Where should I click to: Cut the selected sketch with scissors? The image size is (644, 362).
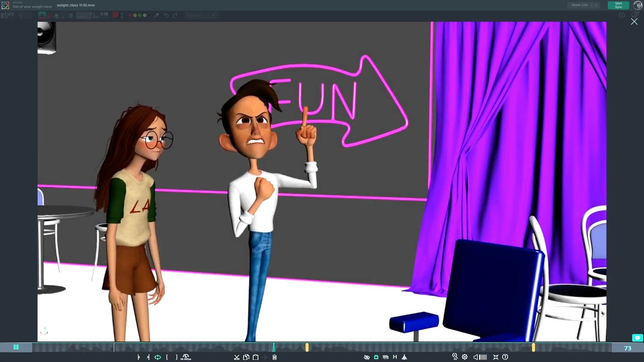pos(236,357)
